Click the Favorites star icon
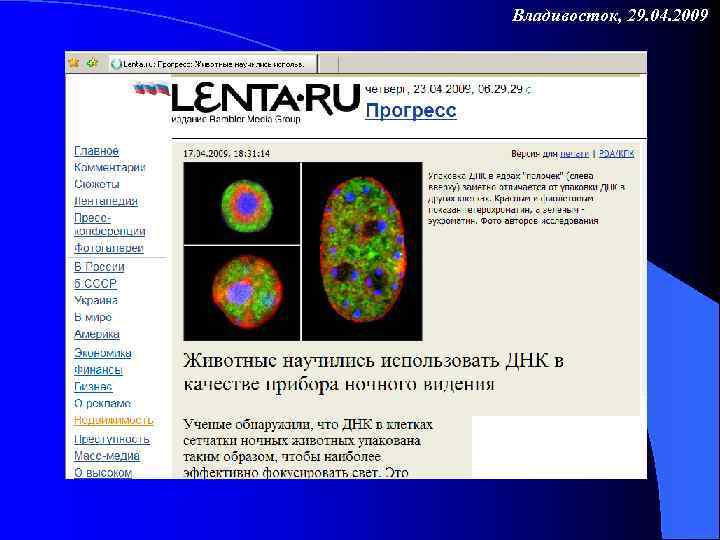720x540 pixels. 73,62
